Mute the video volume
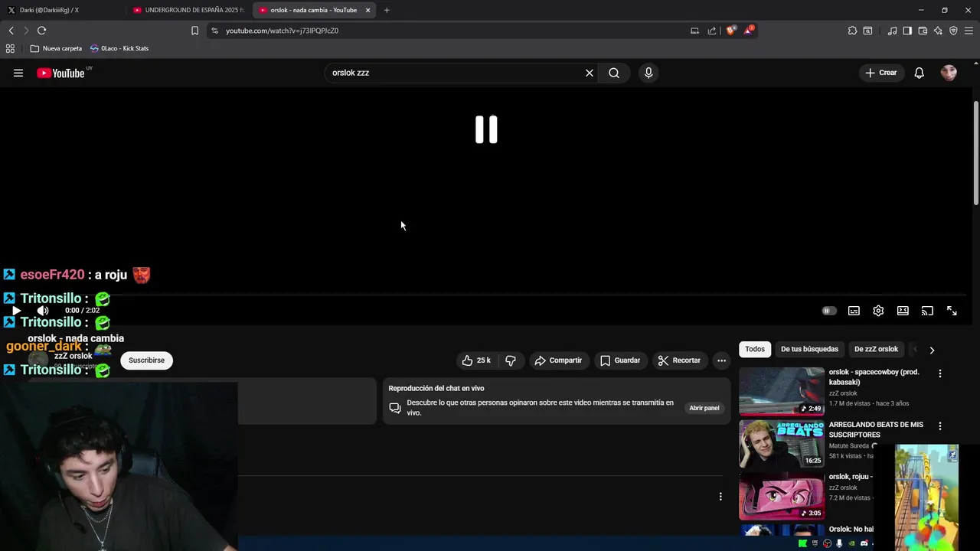 coord(43,311)
